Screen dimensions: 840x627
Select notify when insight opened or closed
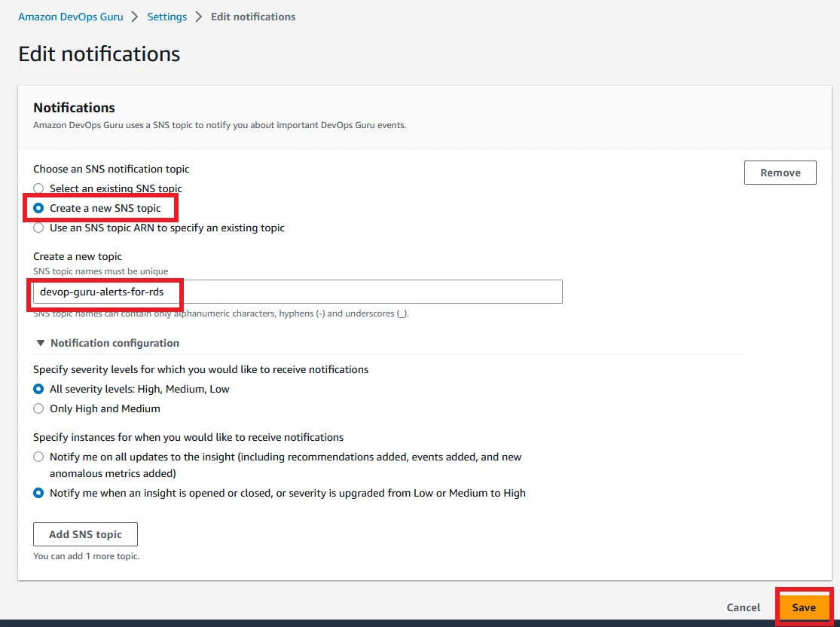38,493
